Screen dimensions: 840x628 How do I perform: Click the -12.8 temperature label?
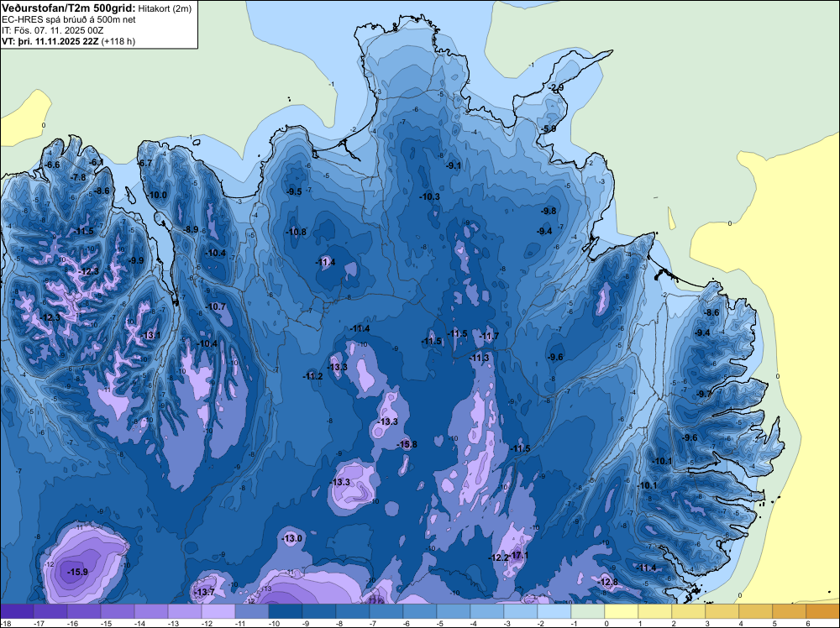pos(607,582)
